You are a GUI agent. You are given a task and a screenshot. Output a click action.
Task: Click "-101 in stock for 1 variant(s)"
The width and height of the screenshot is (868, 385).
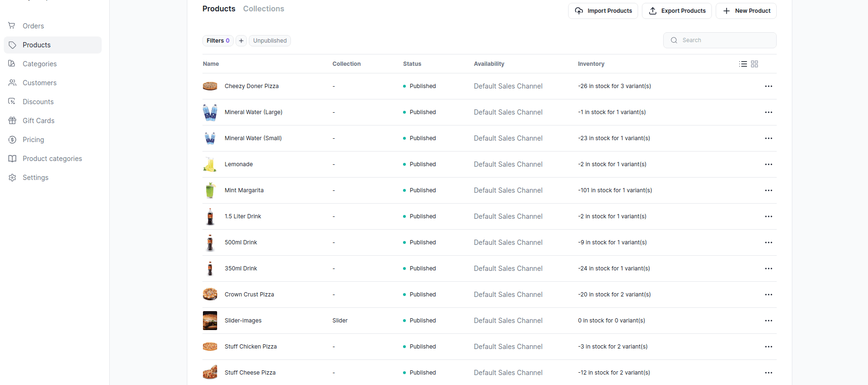pyautogui.click(x=615, y=190)
